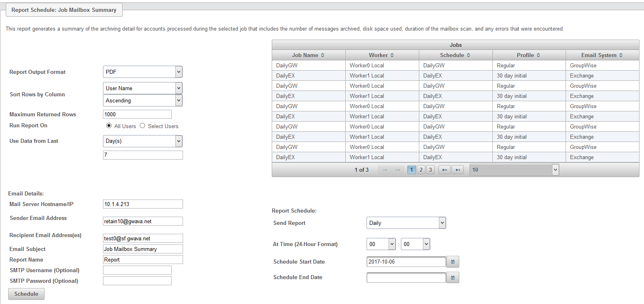Open the rows-per-page dropdown showing 10
Image resolution: width=644 pixels, height=304 pixels.
coord(555,170)
